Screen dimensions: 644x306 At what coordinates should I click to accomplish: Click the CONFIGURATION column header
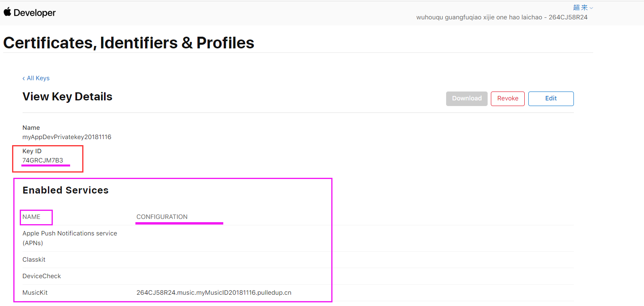coord(162,217)
